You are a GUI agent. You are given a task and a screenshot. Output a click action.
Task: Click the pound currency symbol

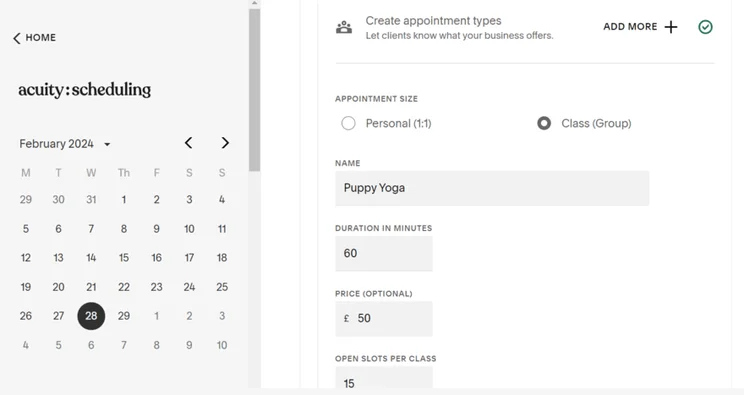point(346,319)
